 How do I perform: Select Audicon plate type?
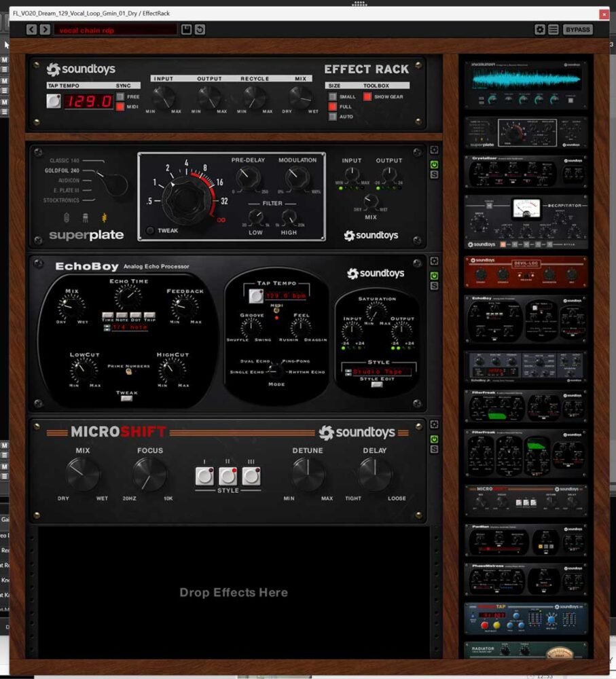[x=69, y=181]
